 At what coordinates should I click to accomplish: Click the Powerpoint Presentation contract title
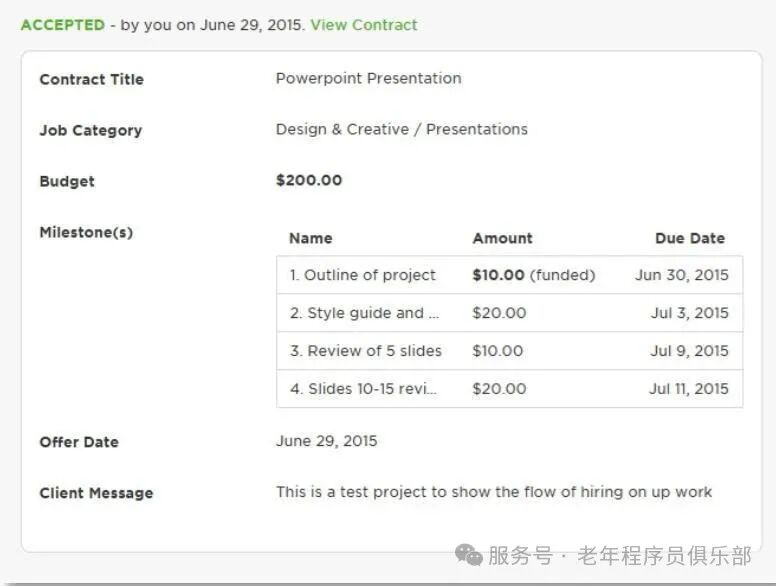[368, 78]
